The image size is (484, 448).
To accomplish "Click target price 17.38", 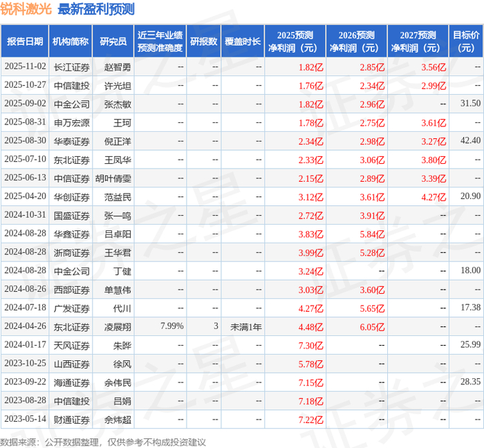I will 470,308.
